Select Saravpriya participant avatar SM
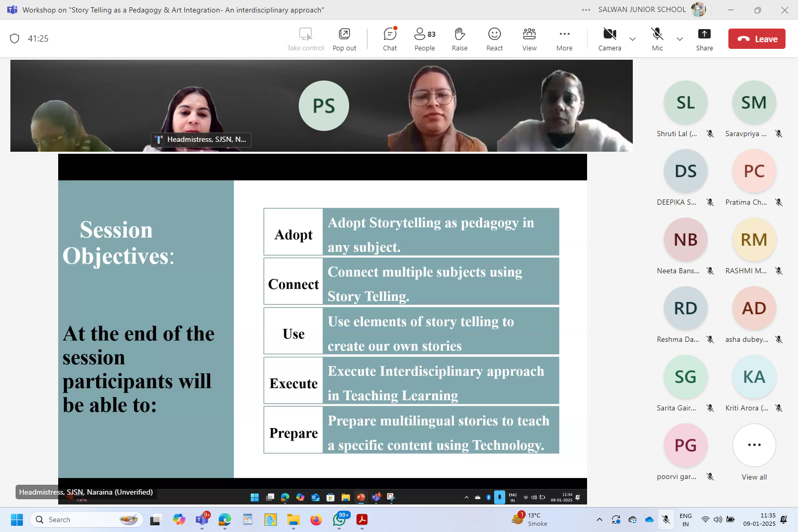This screenshot has width=798, height=532. pos(754,103)
